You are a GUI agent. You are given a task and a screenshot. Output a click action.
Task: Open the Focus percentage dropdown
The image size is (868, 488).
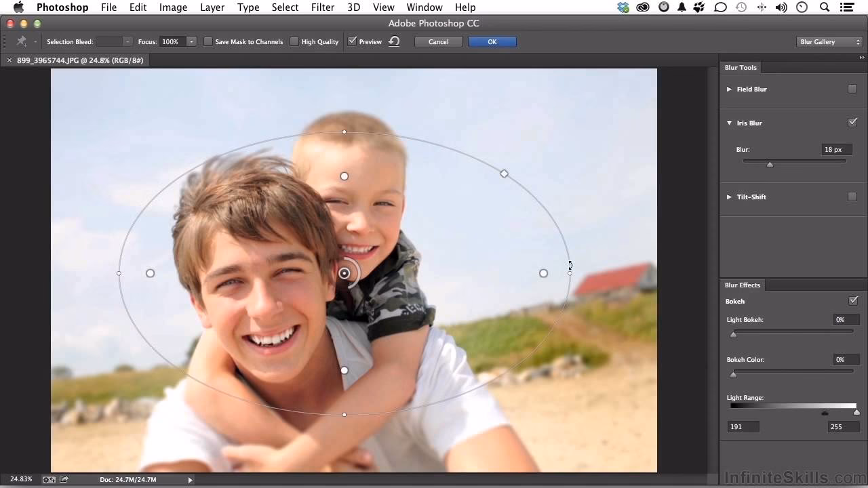pyautogui.click(x=191, y=41)
